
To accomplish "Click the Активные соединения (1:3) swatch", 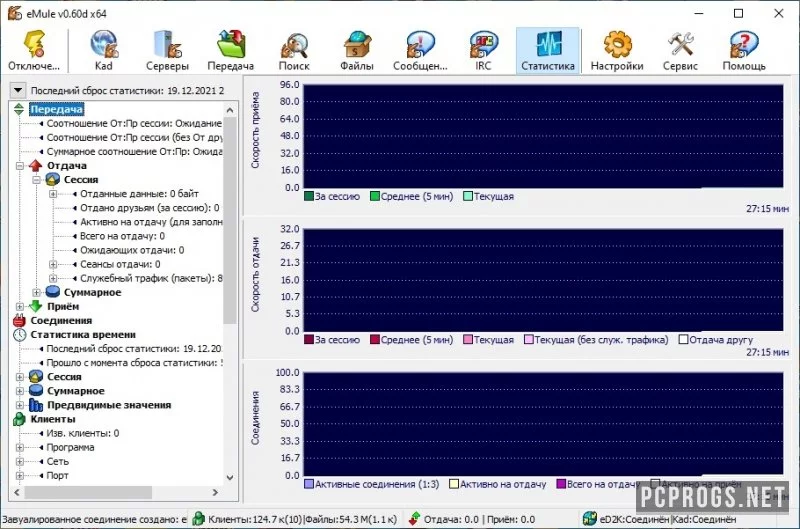I will click(x=308, y=484).
